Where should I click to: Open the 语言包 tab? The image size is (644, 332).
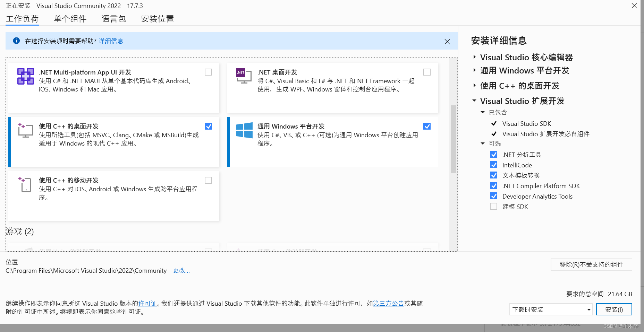(113, 19)
